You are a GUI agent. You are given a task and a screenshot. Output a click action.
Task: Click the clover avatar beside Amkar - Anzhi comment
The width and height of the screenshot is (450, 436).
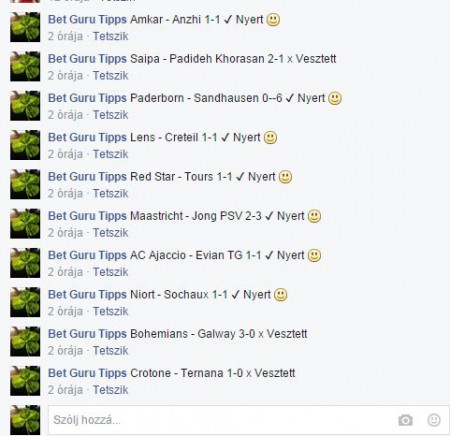(25, 27)
